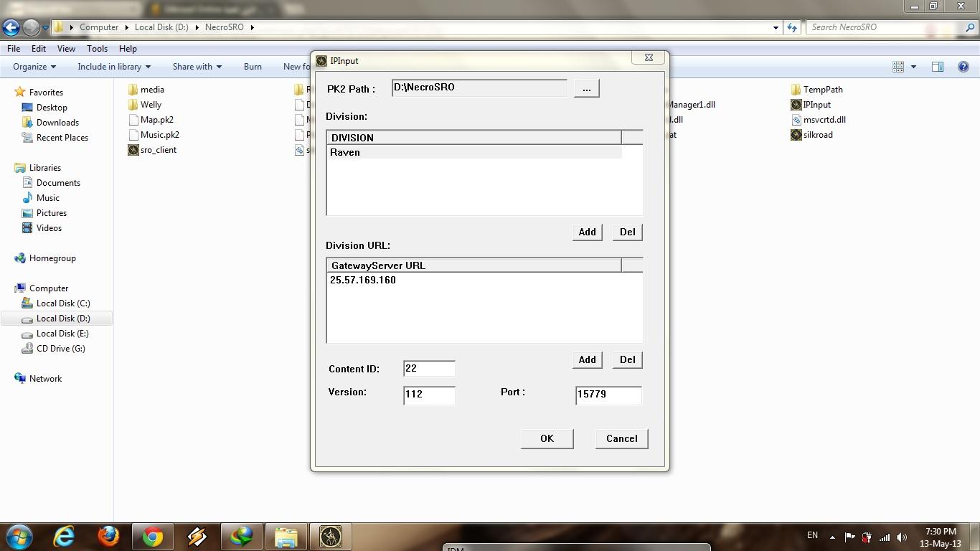Open the Edit menu

coord(39,49)
